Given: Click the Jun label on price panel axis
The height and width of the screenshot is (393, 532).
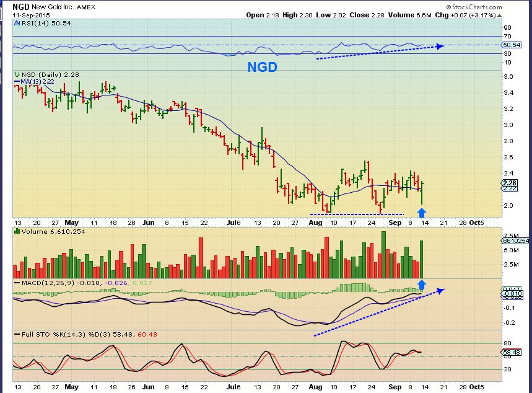Looking at the screenshot, I should click(x=149, y=223).
